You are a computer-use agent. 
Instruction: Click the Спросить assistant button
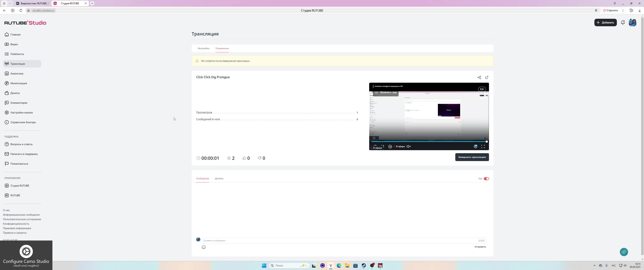coord(610,10)
